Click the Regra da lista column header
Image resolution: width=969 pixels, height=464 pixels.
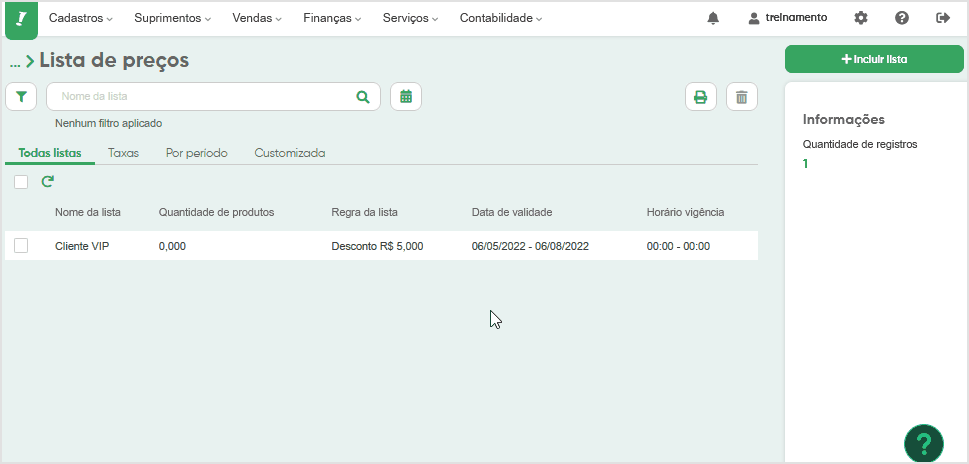(365, 213)
